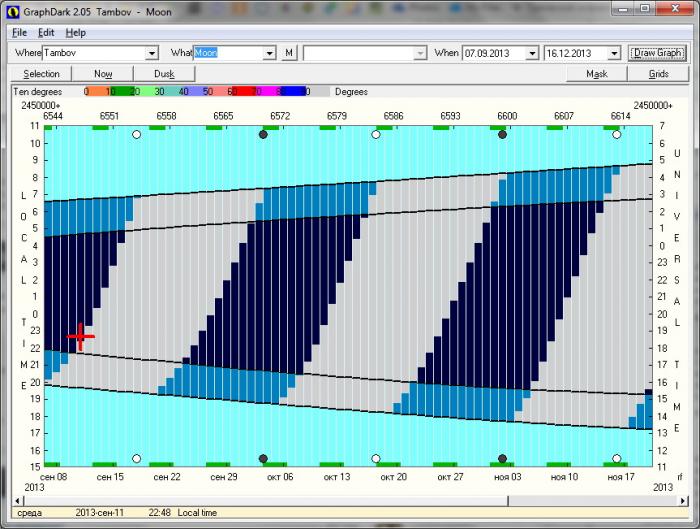Click the right scrollbar arrow
The width and height of the screenshot is (700, 529).
(683, 501)
